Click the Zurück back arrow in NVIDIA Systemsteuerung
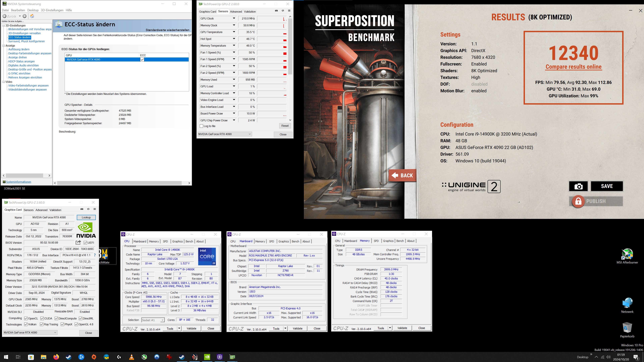644x362 pixels. [5, 16]
